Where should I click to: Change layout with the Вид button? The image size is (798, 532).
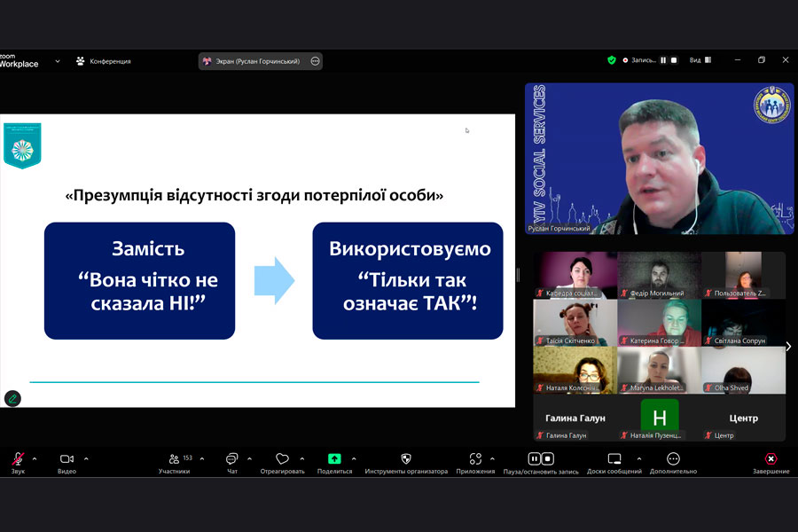[700, 60]
